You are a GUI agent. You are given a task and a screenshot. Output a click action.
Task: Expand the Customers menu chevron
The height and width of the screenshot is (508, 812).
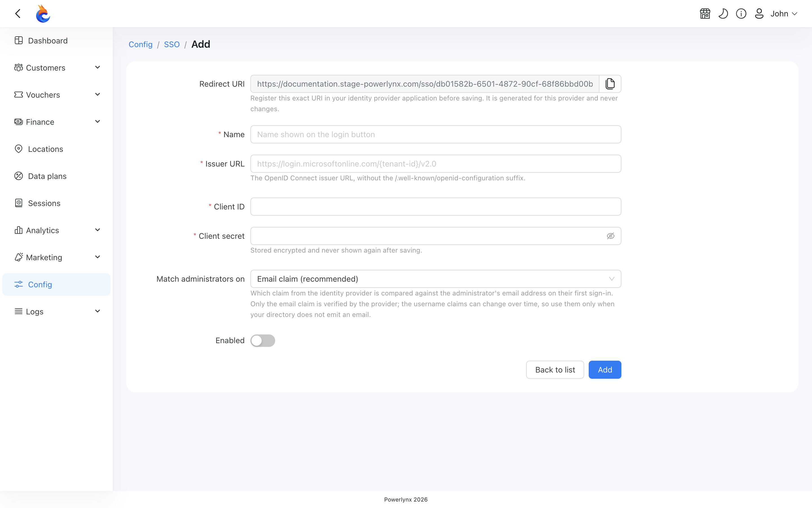[x=98, y=67]
